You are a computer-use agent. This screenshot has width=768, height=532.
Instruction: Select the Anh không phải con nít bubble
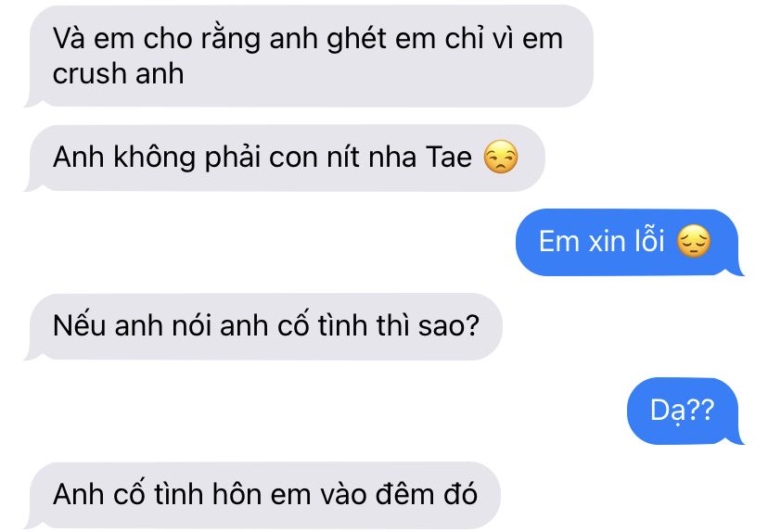tap(285, 158)
